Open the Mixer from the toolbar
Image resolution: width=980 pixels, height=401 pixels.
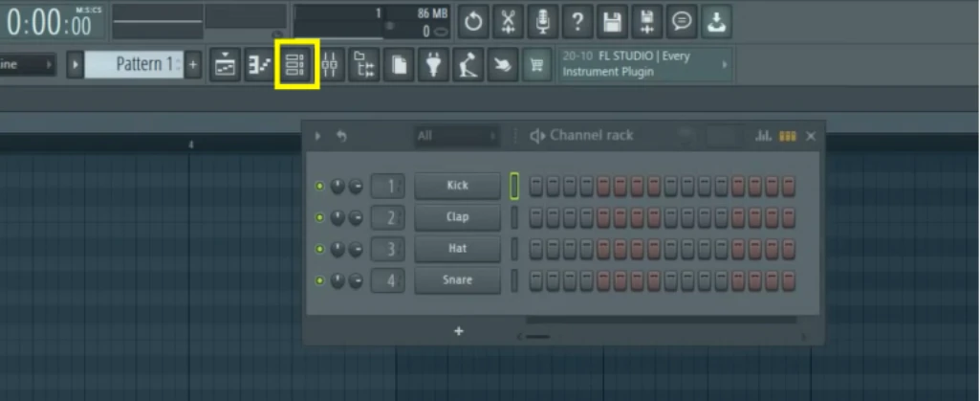point(330,65)
